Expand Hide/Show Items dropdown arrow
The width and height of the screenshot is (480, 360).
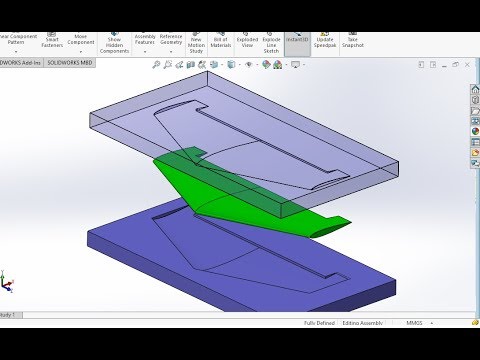coord(257,65)
